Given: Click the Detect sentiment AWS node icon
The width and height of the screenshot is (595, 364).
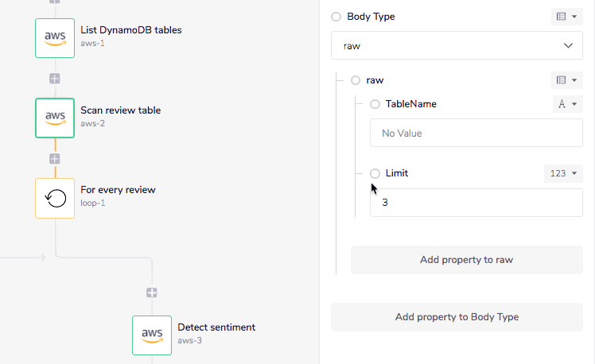Looking at the screenshot, I should [x=152, y=335].
